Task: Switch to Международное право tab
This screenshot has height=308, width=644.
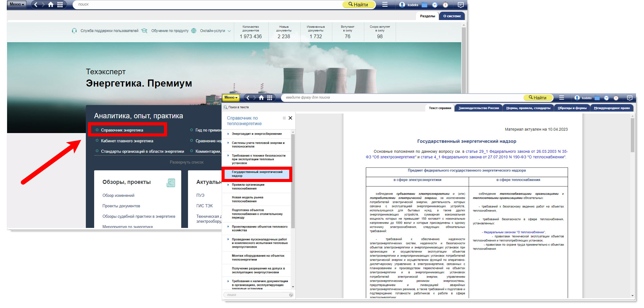Action: 612,108
